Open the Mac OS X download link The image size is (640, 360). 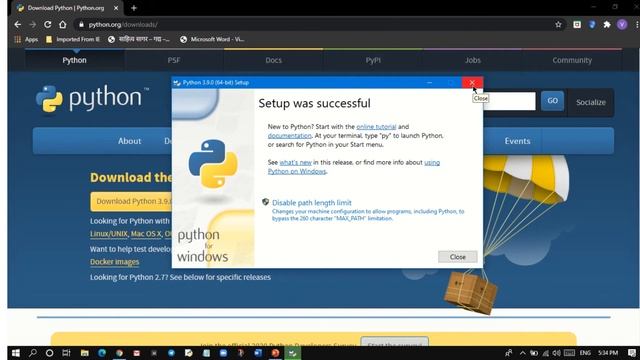click(146, 234)
